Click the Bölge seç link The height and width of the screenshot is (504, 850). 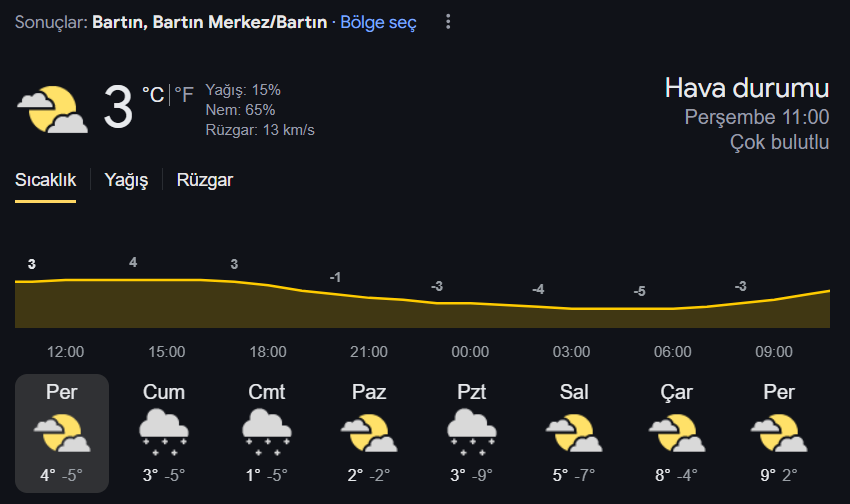[x=378, y=22]
